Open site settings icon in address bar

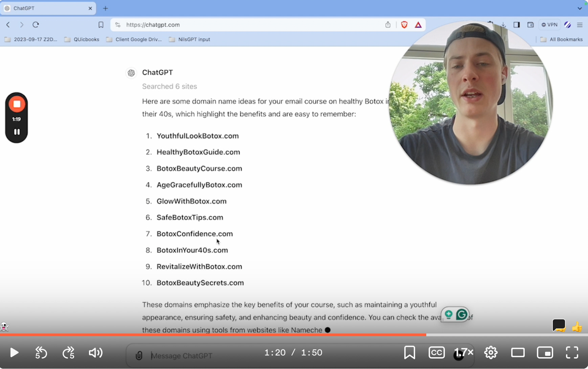[x=118, y=25]
